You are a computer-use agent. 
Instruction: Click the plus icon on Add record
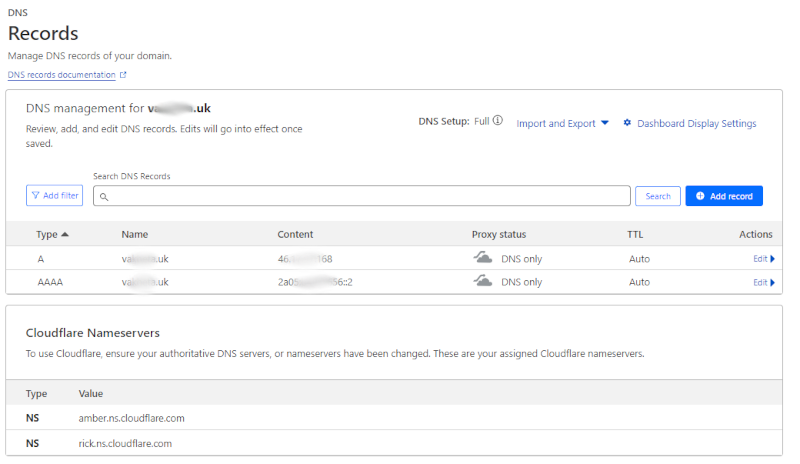700,196
